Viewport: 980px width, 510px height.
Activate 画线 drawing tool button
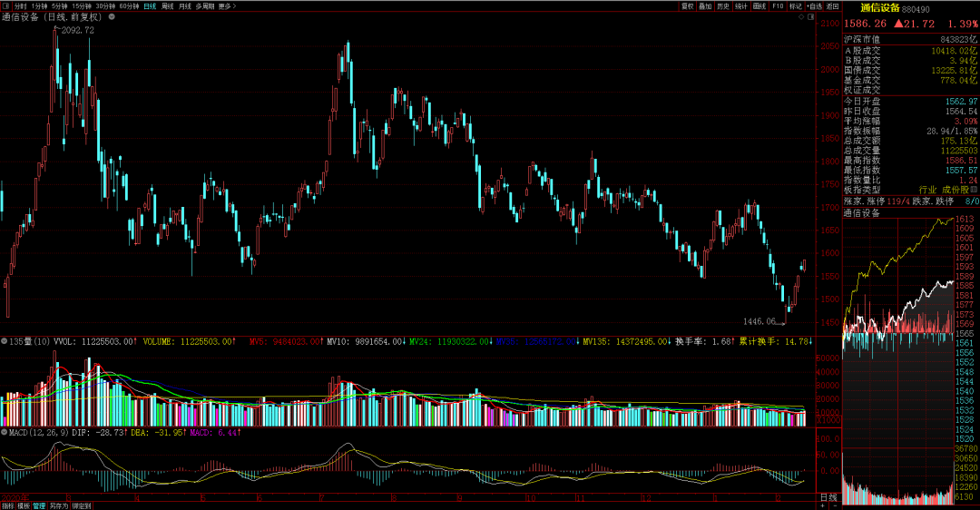[759, 6]
